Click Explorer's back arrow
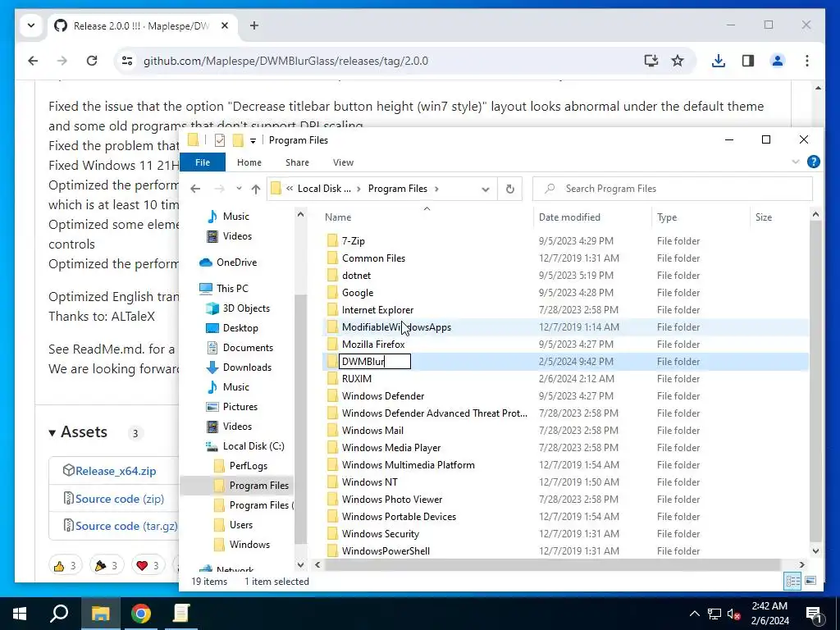 (195, 189)
